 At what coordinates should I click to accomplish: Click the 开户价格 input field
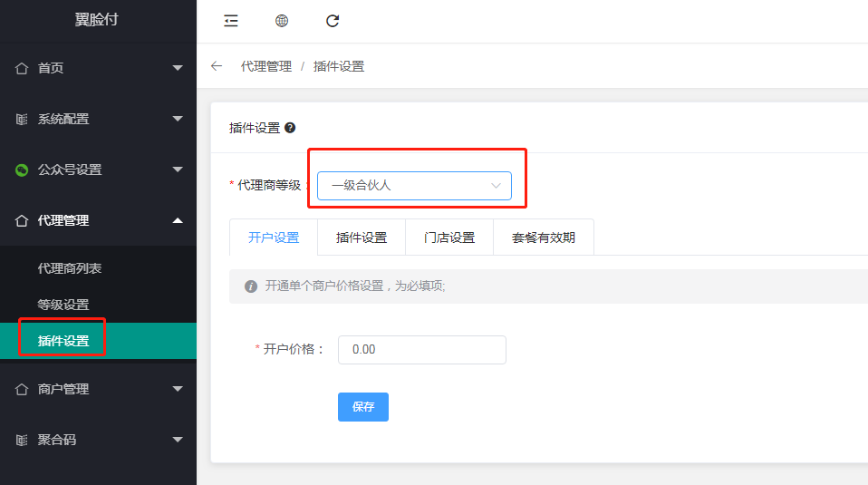pyautogui.click(x=422, y=350)
